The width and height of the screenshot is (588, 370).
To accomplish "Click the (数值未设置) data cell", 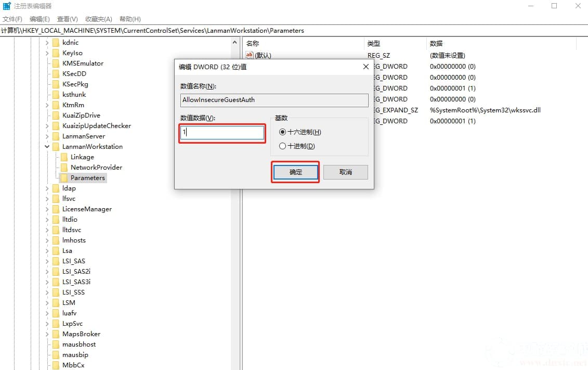I will point(448,56).
